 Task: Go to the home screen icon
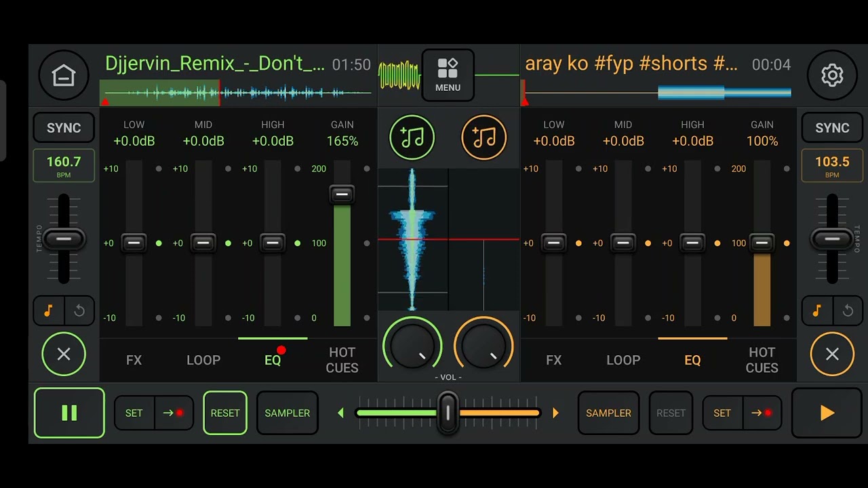(x=63, y=75)
